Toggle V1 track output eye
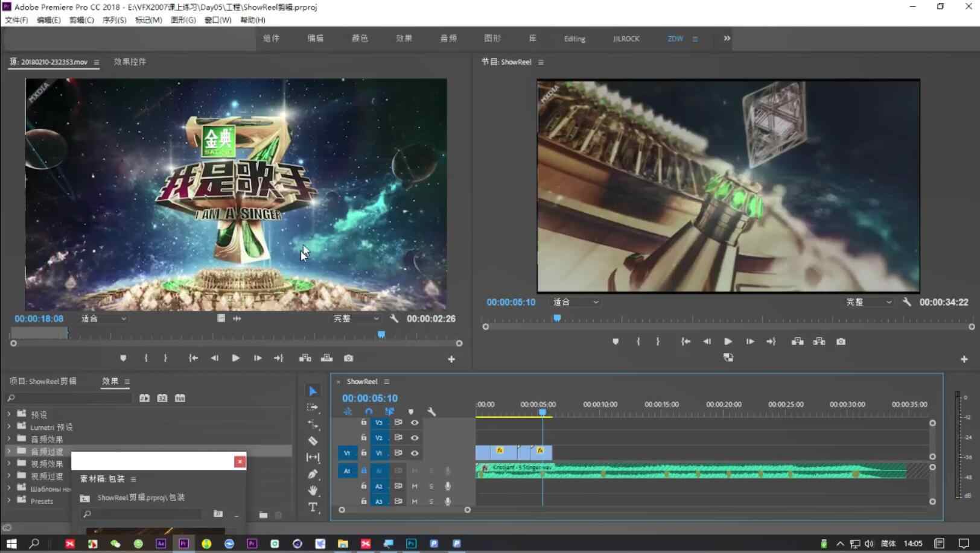Screen dimensions: 980x553 pyautogui.click(x=415, y=453)
